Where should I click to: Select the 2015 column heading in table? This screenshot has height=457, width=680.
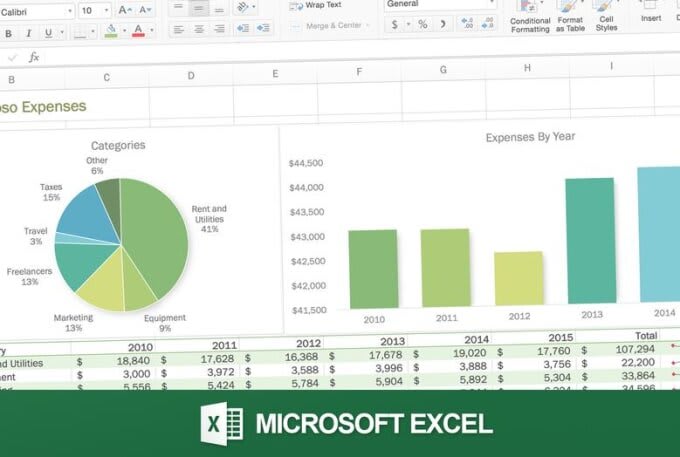coord(560,337)
